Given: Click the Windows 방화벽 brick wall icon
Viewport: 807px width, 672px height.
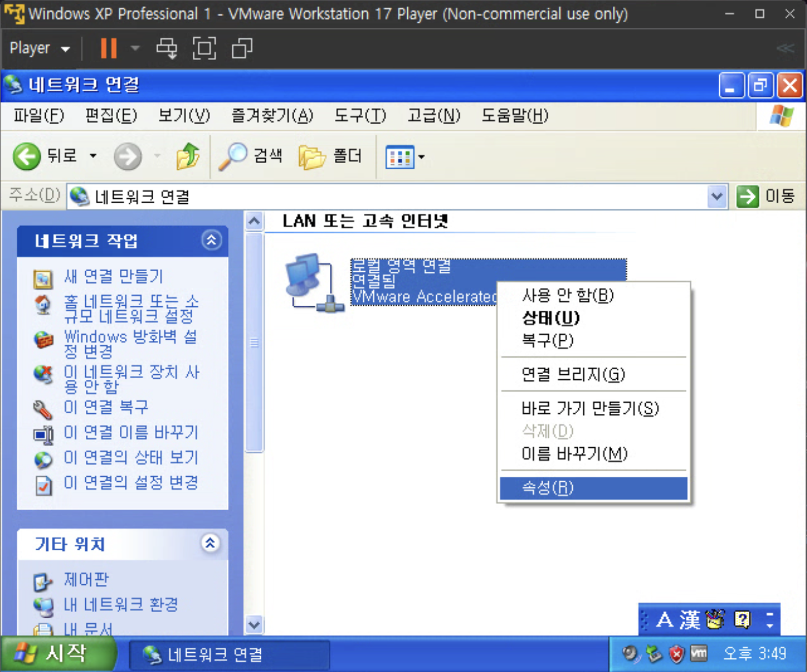Looking at the screenshot, I should tap(43, 340).
